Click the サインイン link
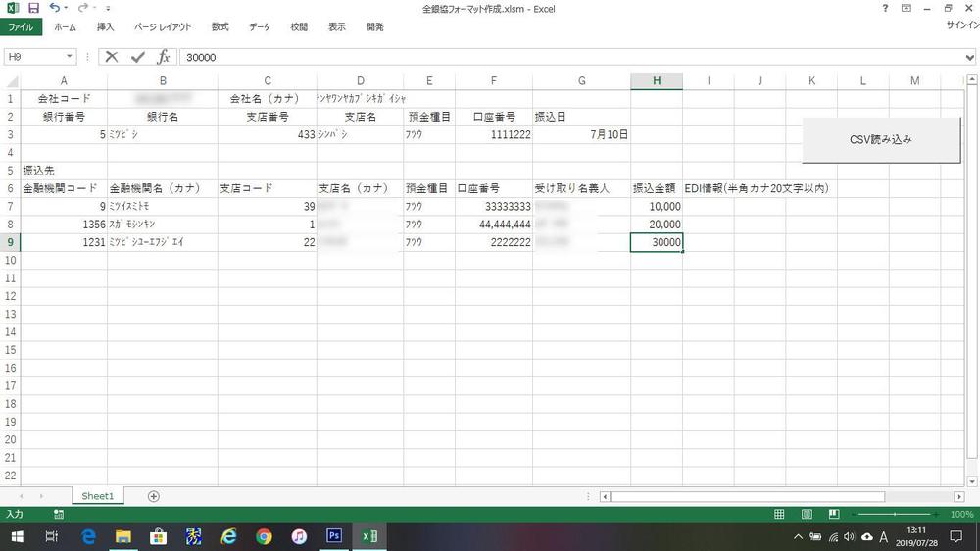Screen dimensions: 980x551 [962, 25]
